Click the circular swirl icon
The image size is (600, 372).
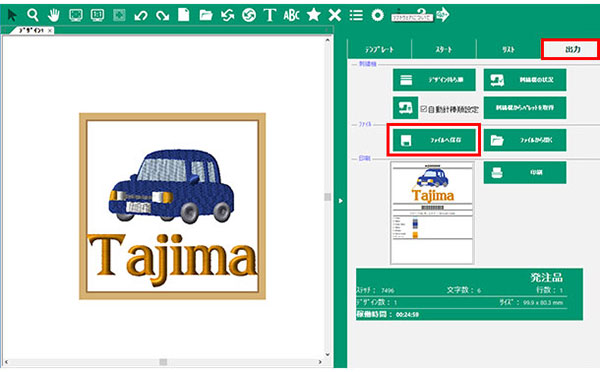(249, 15)
